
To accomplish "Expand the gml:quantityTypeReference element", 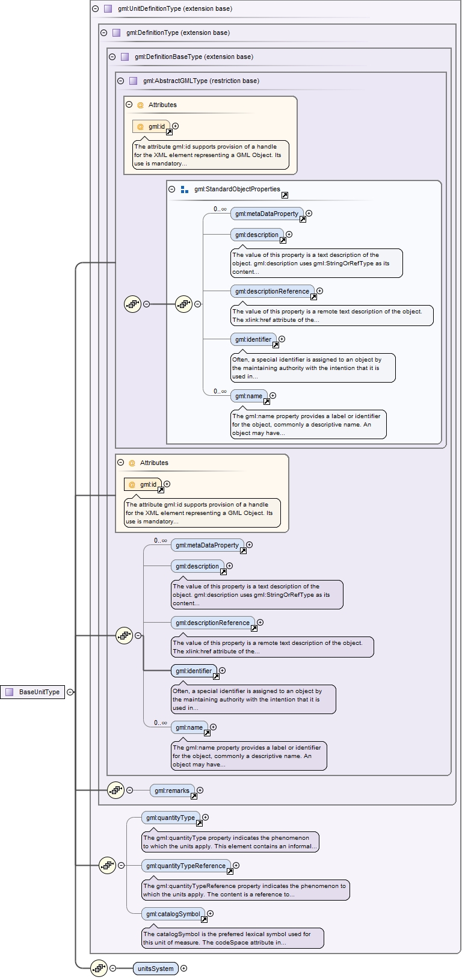I will tap(236, 865).
